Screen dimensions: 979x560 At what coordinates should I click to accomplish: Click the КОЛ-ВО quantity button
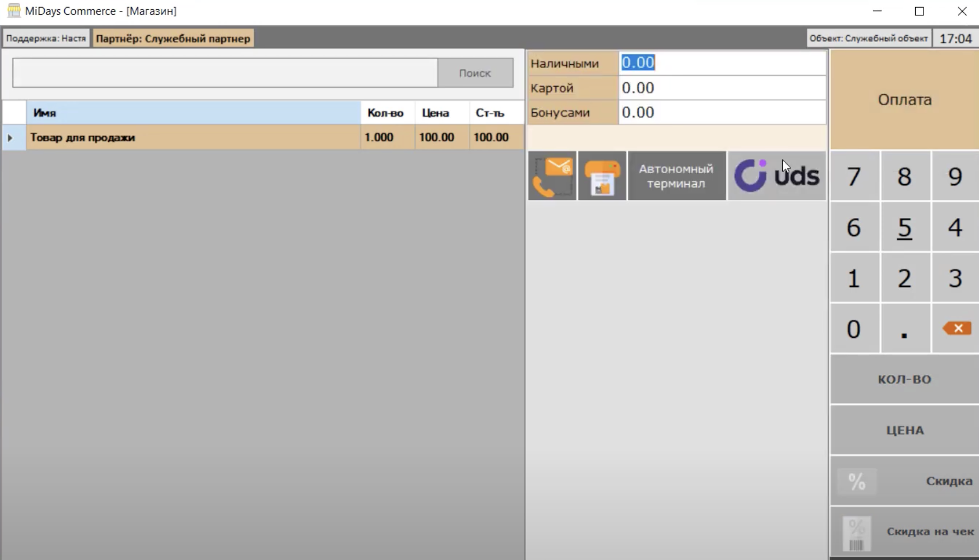point(904,379)
